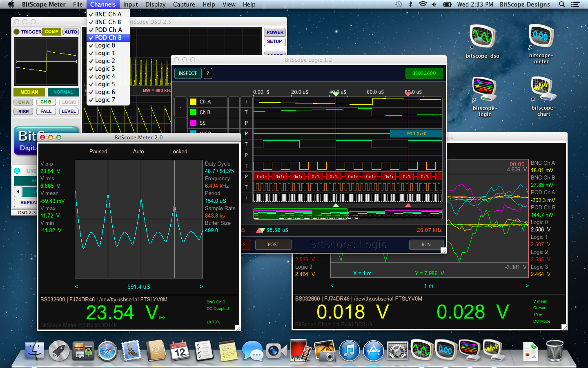
Task: Click the green Ch B color swatch
Action: point(194,112)
